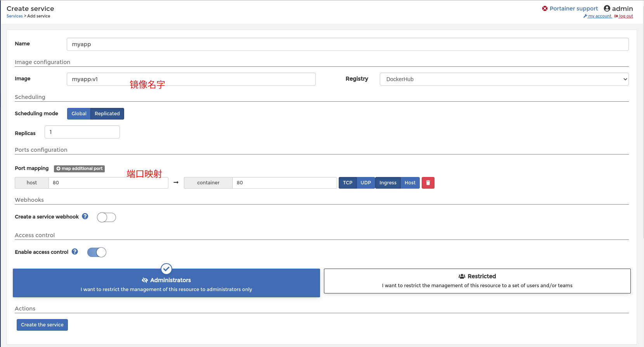Click the Portainer support lifebuoy icon
644x347 pixels.
(x=545, y=9)
